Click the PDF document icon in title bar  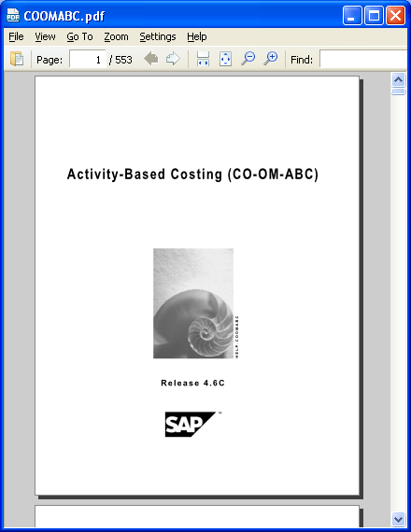pos(13,15)
